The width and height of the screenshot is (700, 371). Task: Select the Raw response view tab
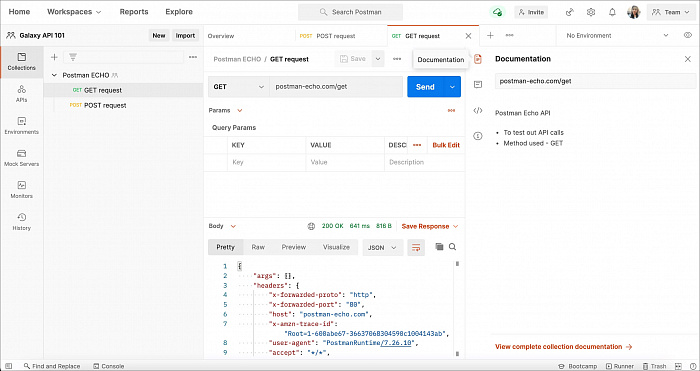[x=258, y=247]
